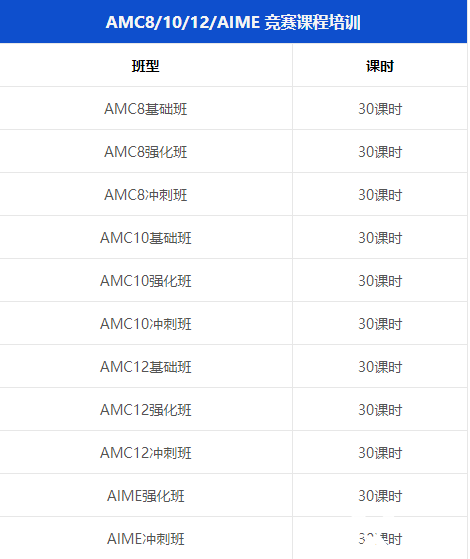Image resolution: width=470 pixels, height=559 pixels.
Task: Click 30课时 next to AMC8基础班
Action: 380,109
